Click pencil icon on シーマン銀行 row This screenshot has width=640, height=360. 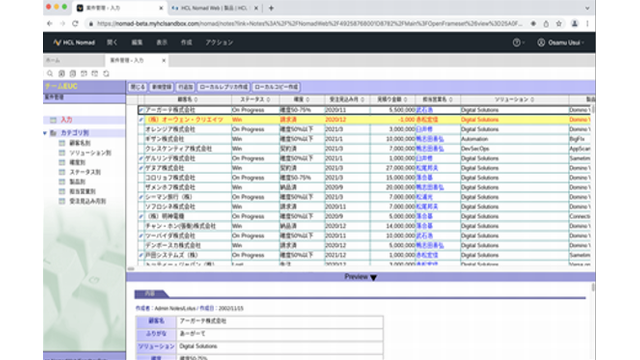141,197
